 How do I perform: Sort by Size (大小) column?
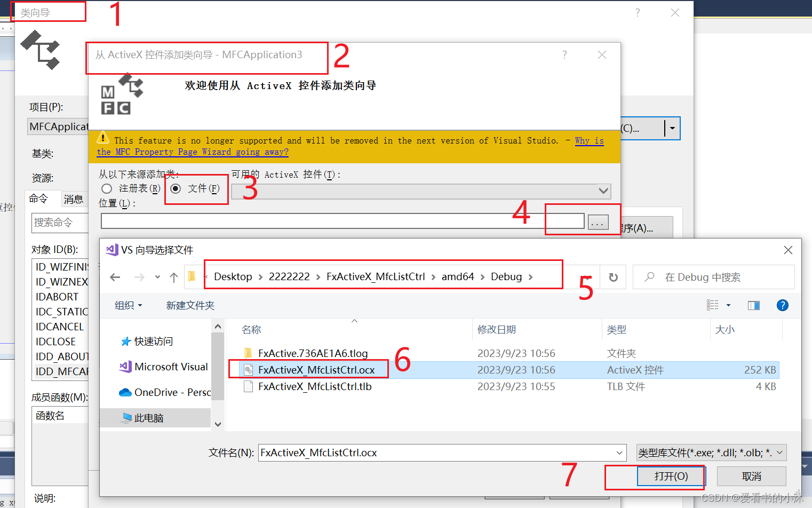pos(725,330)
